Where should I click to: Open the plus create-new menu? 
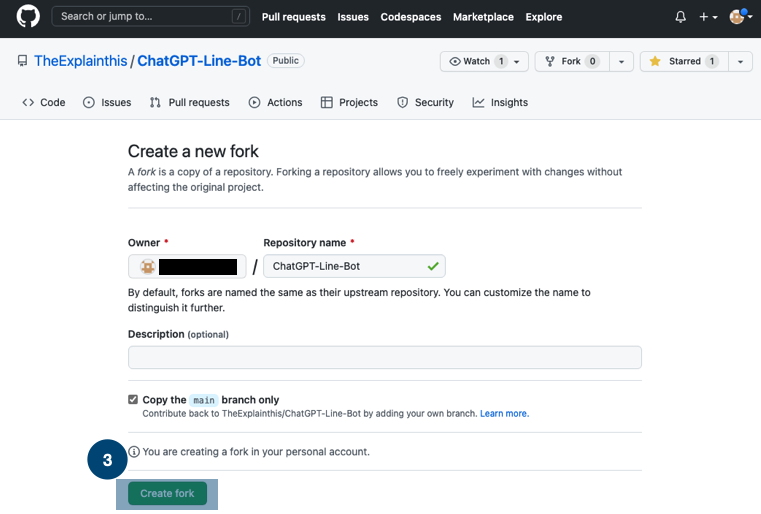(x=708, y=17)
